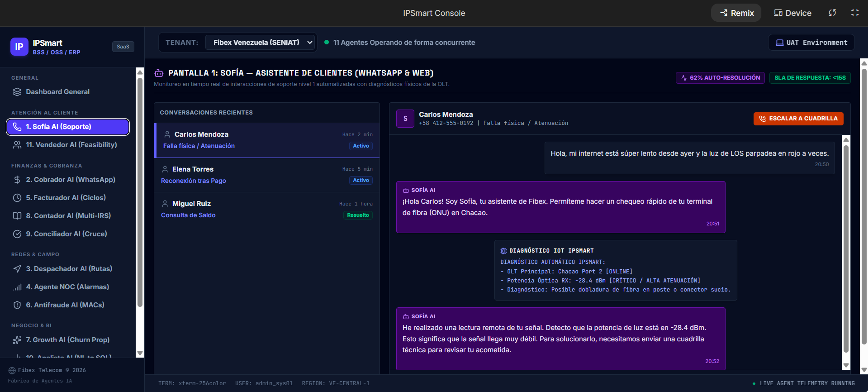Click the Escalar a Cuadrilla button
Viewport: 868px width, 392px height.
point(798,119)
